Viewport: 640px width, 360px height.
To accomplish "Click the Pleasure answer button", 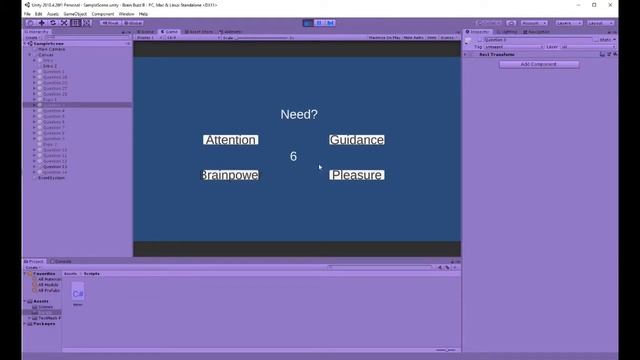I will pyautogui.click(x=357, y=175).
